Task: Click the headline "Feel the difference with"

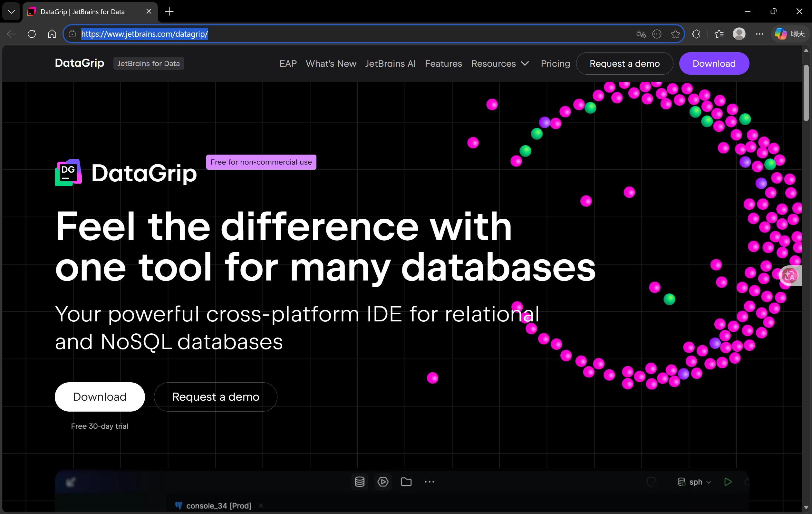Action: coord(284,226)
